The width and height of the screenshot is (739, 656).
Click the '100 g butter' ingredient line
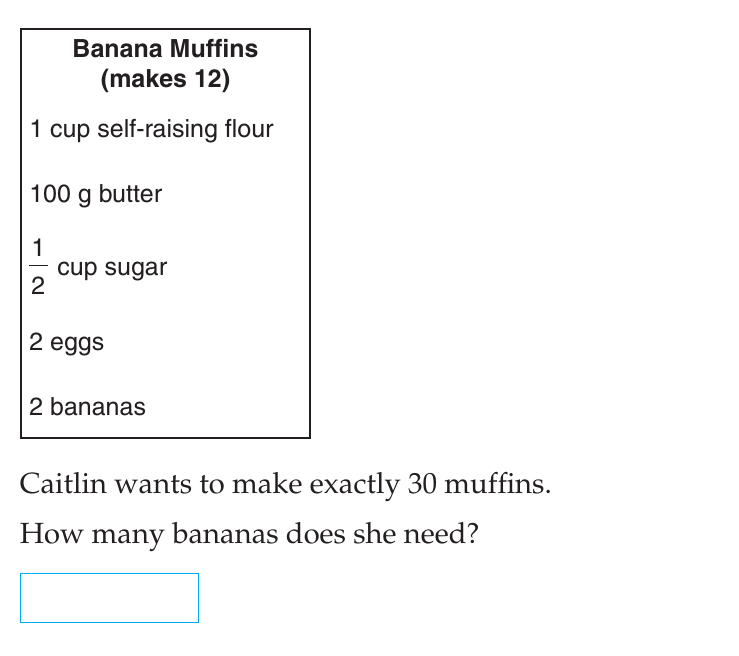pos(96,194)
